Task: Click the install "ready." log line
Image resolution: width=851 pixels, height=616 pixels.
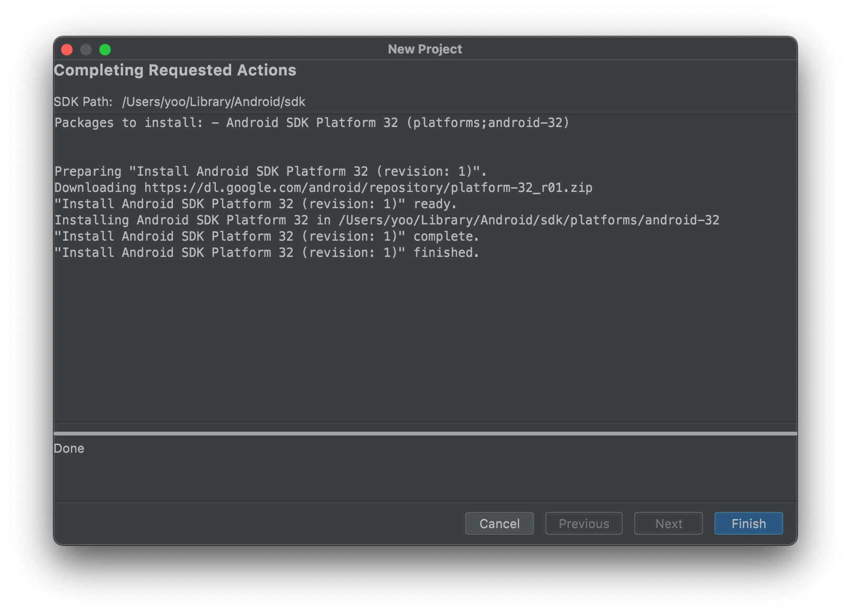Action: click(x=256, y=204)
